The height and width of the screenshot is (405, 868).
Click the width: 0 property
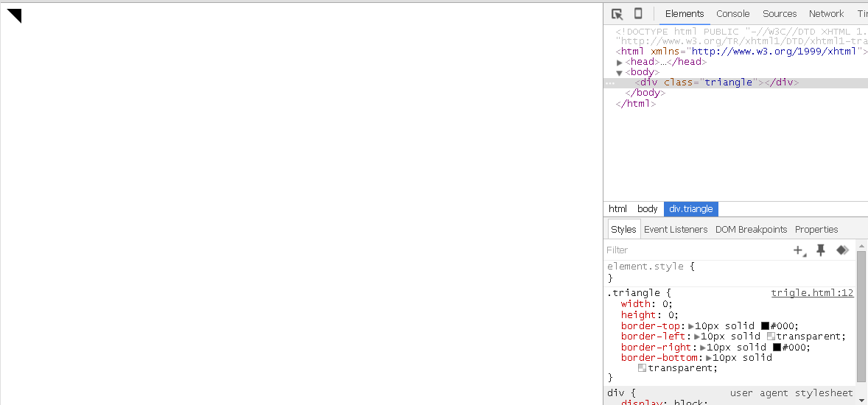646,303
